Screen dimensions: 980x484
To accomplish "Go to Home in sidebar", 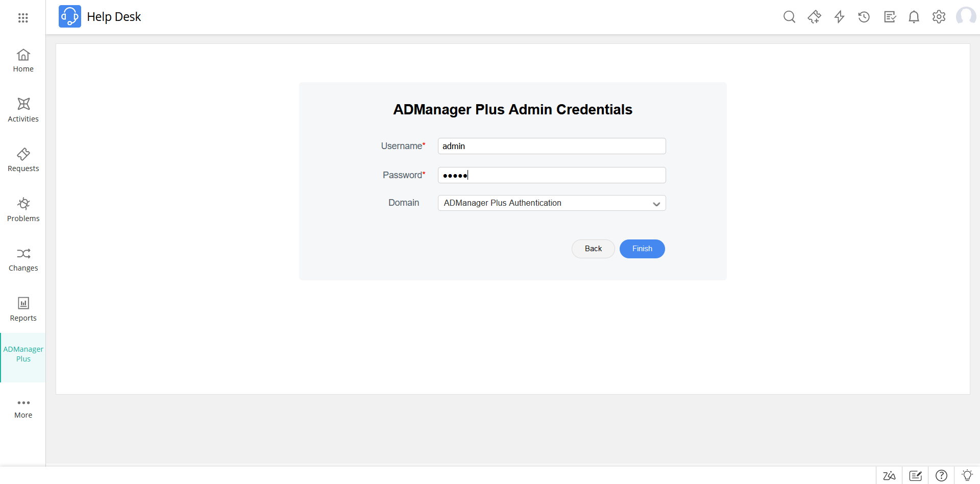I will click(23, 61).
